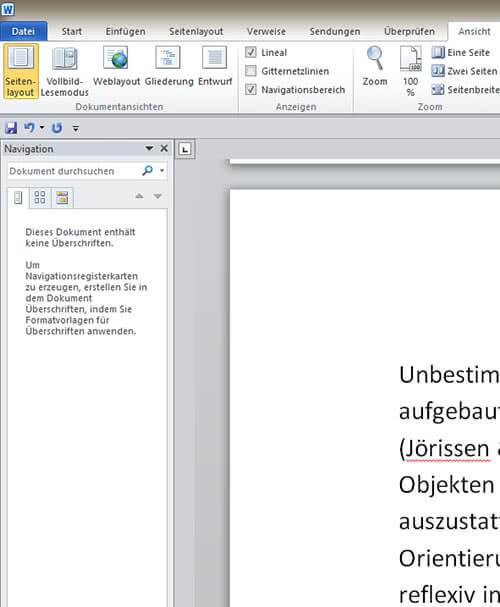Disable the Navigationsbereich checkbox
The width and height of the screenshot is (500, 607).
[251, 89]
